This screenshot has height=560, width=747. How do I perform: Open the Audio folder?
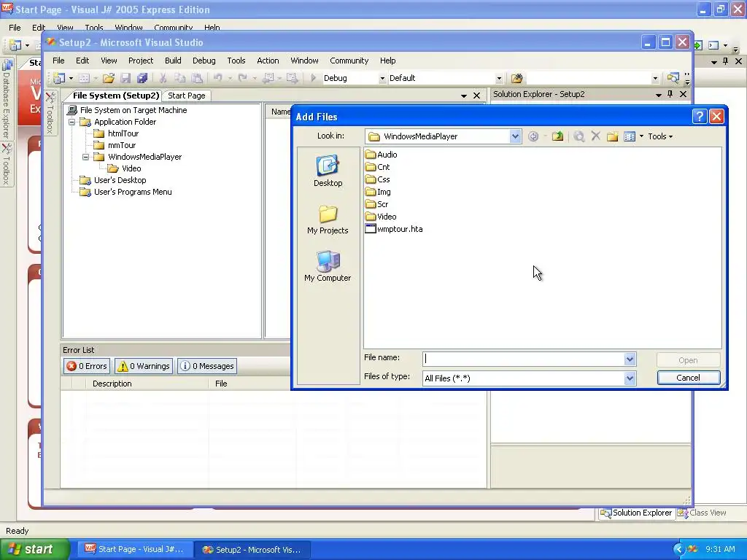coord(381,155)
